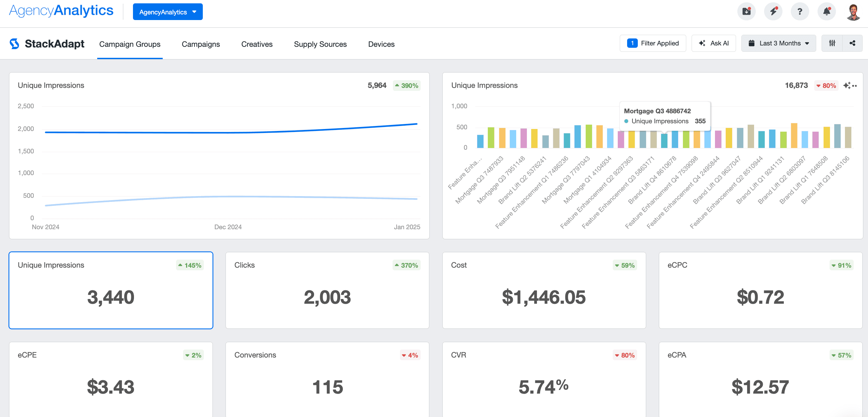Open the bar chart three-dot options menu
The image size is (868, 417).
click(x=855, y=86)
